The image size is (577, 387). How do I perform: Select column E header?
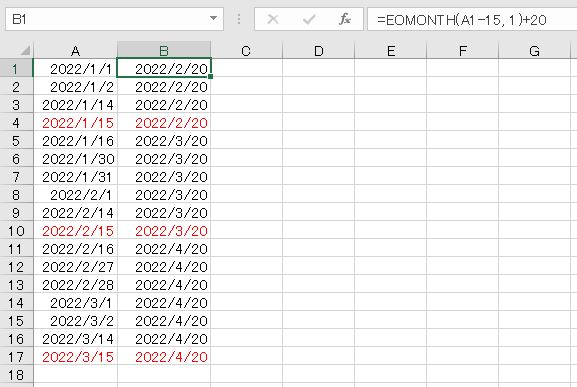pyautogui.click(x=390, y=50)
